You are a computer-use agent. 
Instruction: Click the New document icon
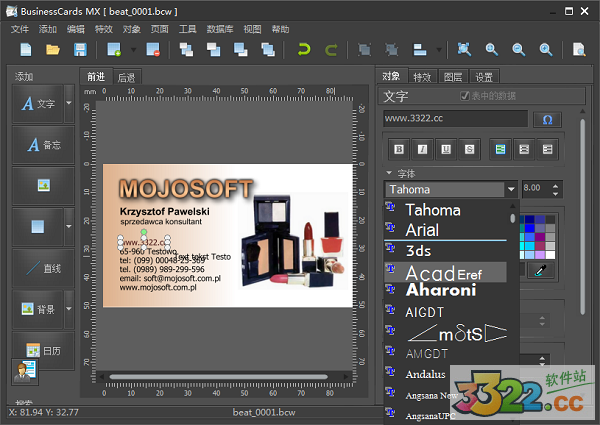(26, 50)
